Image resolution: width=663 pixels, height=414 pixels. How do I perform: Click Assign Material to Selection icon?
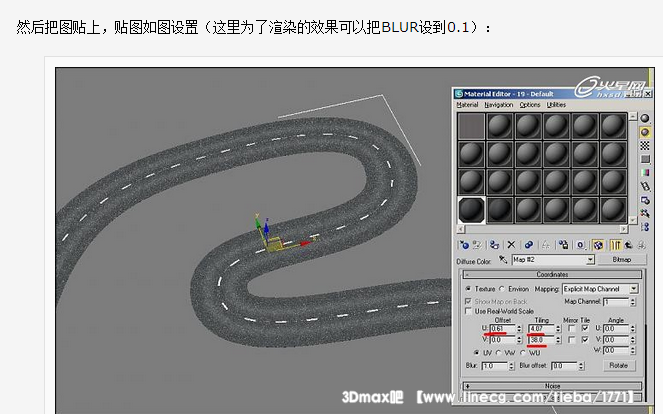[494, 245]
